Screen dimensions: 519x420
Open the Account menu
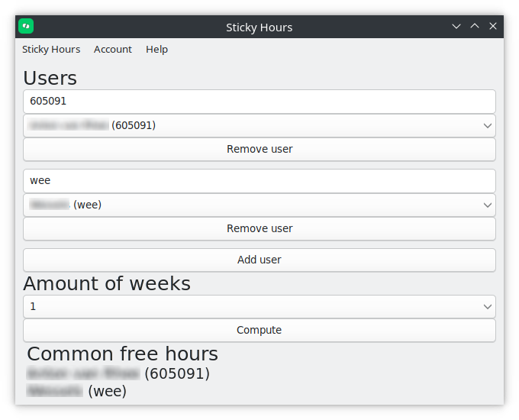[112, 50]
